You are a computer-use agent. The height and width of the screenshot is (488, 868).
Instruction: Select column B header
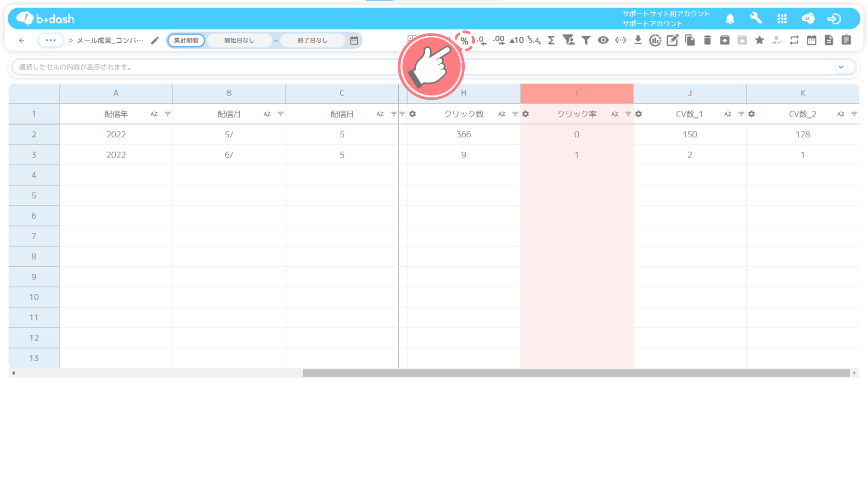[229, 93]
